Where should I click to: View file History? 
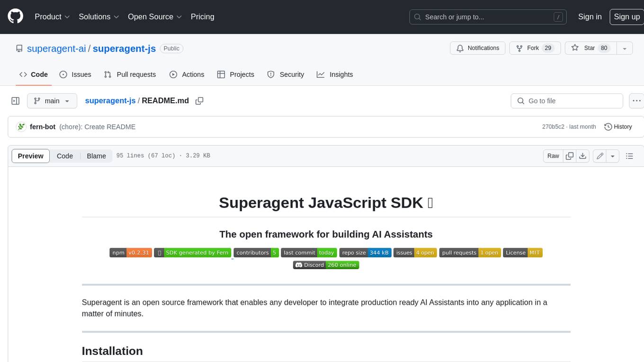[x=618, y=127]
